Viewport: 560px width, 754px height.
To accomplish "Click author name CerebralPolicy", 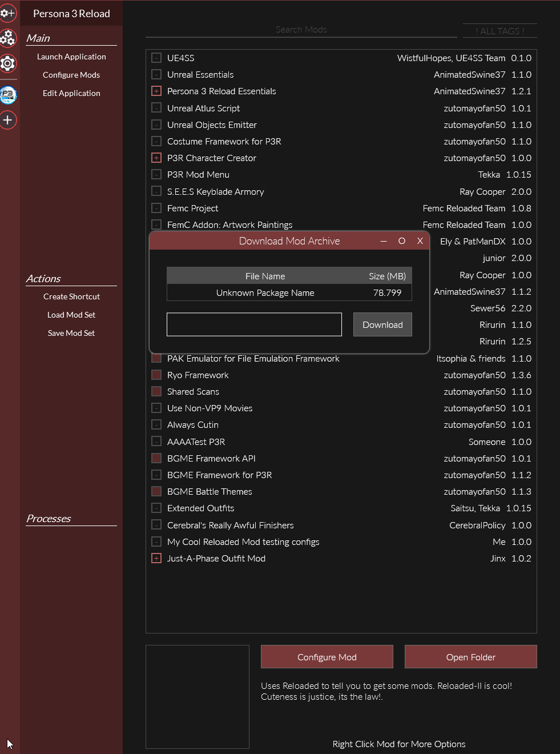I will tap(477, 525).
